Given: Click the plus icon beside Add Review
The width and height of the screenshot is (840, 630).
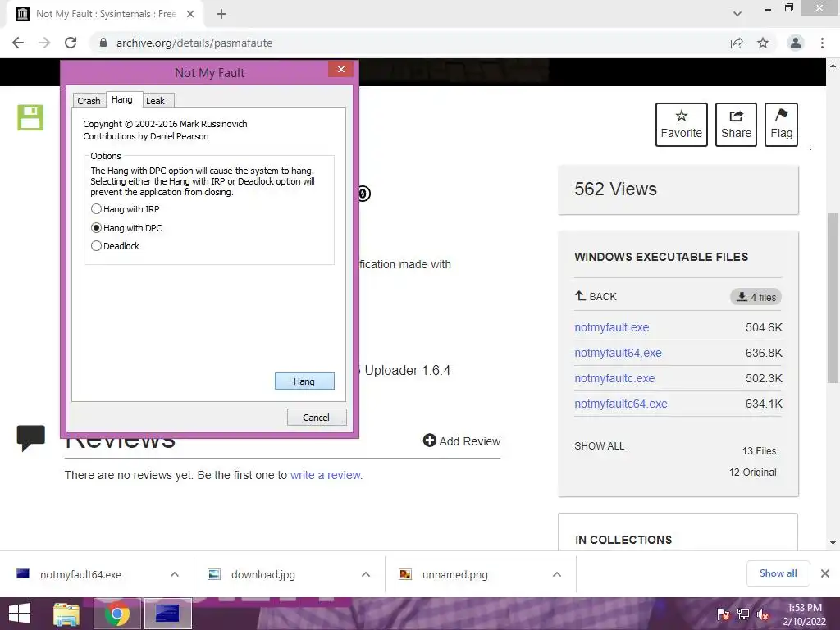Looking at the screenshot, I should point(430,441).
